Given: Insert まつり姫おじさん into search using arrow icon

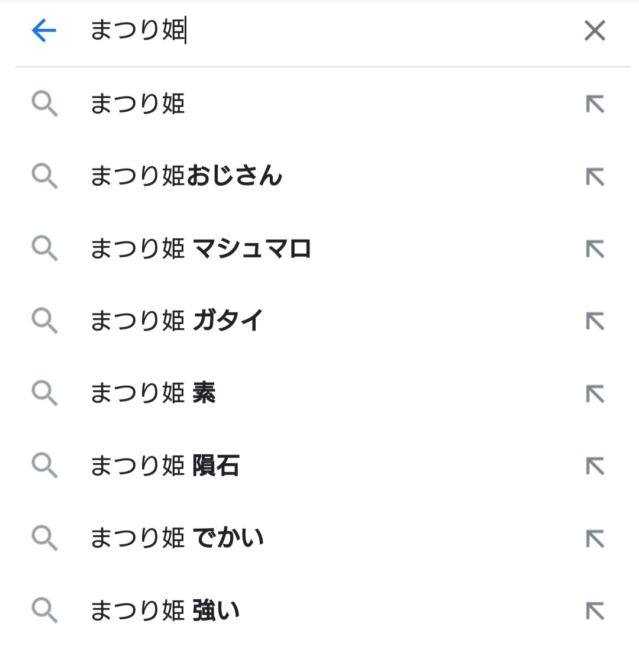Looking at the screenshot, I should click(595, 176).
